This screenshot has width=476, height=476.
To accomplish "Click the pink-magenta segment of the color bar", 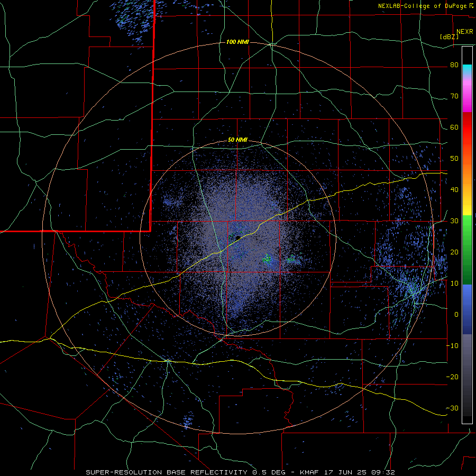I will pos(467,94).
